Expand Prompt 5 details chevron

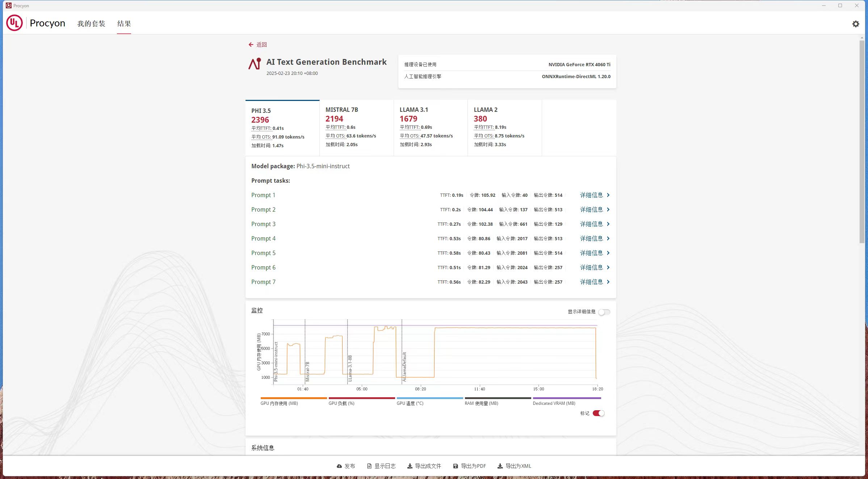coord(608,253)
